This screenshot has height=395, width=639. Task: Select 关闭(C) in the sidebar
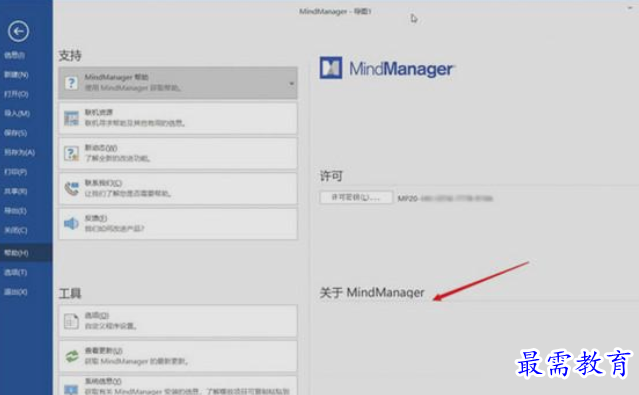(16, 230)
